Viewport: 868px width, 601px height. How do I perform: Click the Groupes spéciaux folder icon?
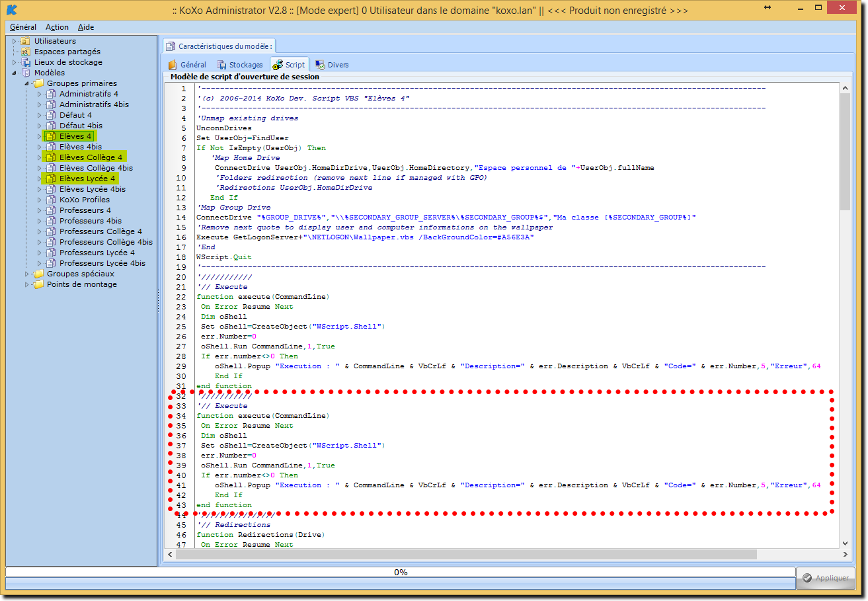pos(38,274)
